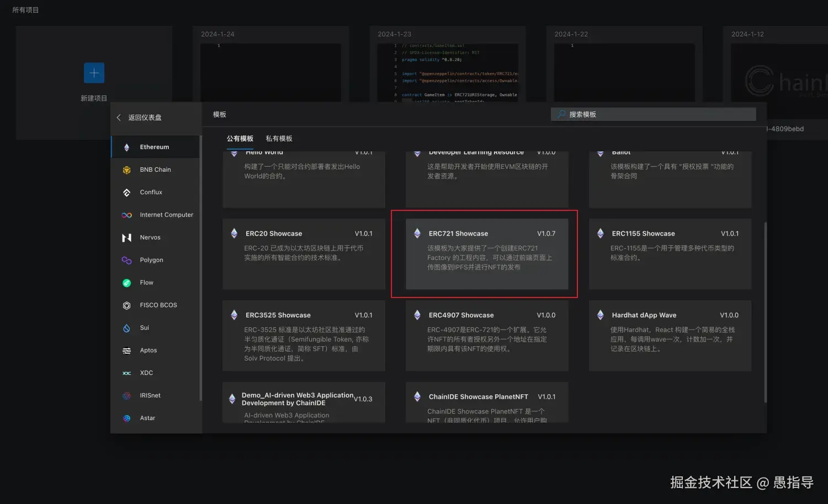Select the Aptos icon
This screenshot has height=504, width=828.
[126, 351]
